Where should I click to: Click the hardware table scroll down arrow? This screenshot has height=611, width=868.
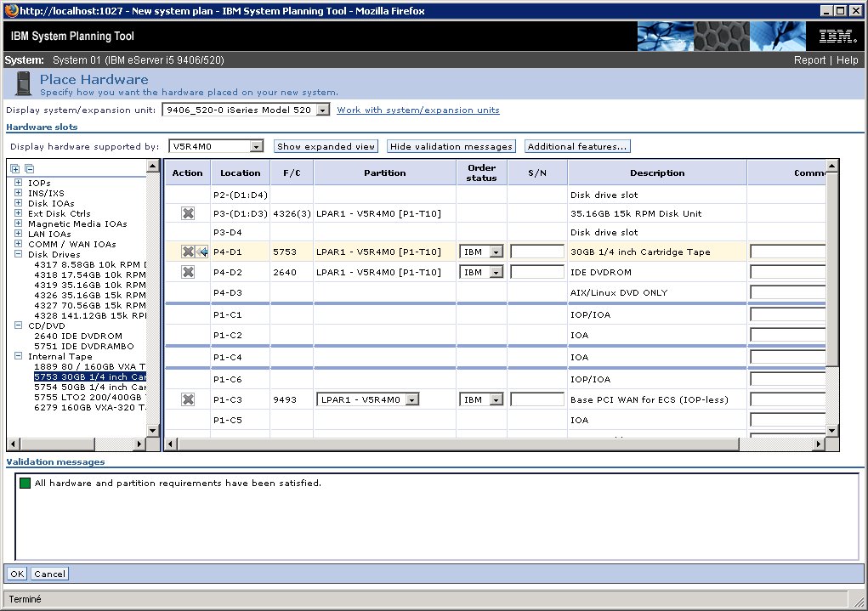pyautogui.click(x=832, y=431)
